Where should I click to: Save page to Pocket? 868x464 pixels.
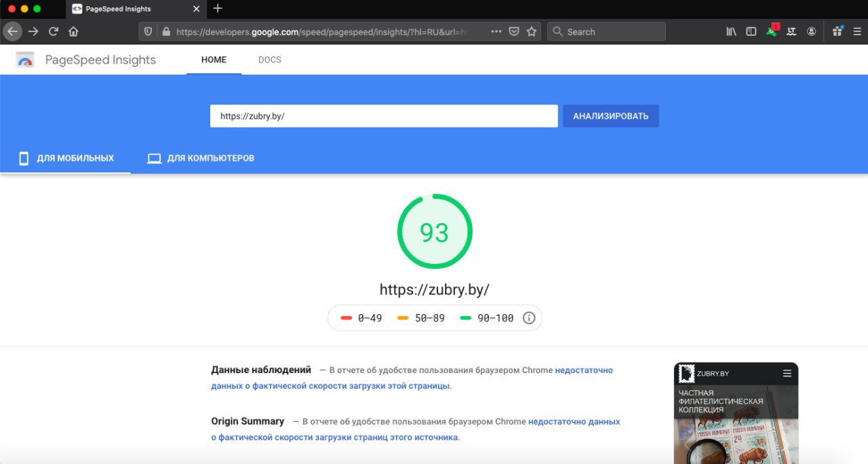[x=514, y=31]
